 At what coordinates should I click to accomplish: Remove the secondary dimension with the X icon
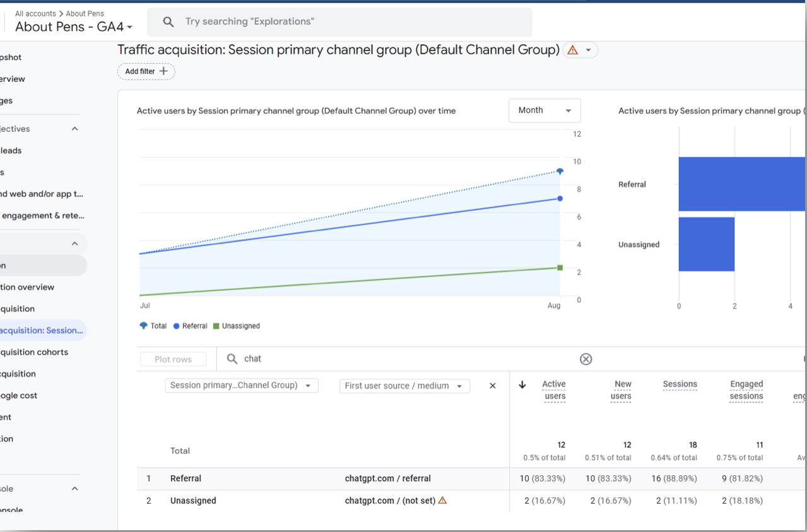[493, 386]
